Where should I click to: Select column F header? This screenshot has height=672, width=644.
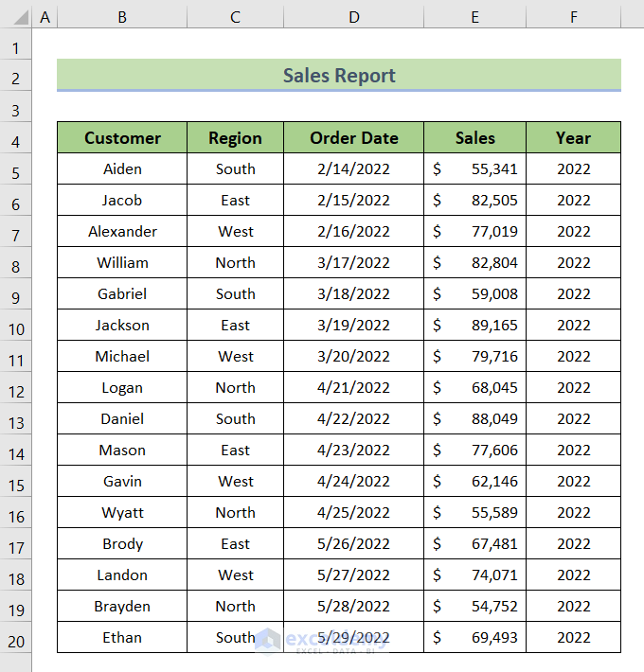tap(573, 16)
